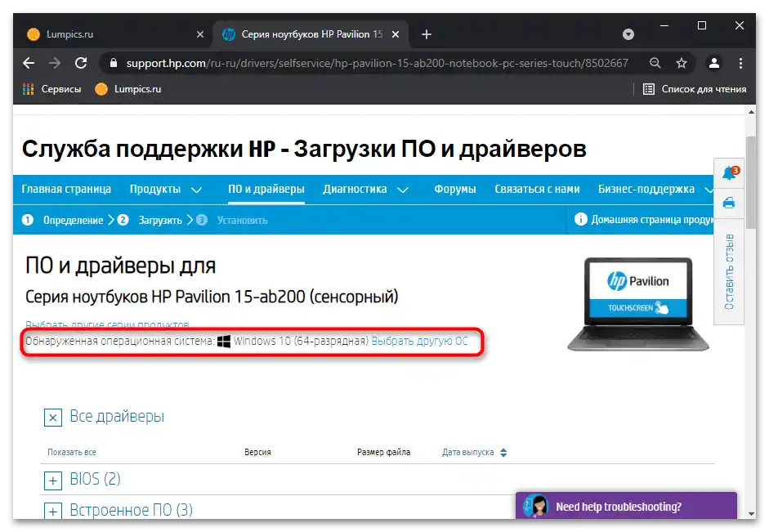
Task: Open the Форумы navigation item
Action: click(455, 190)
